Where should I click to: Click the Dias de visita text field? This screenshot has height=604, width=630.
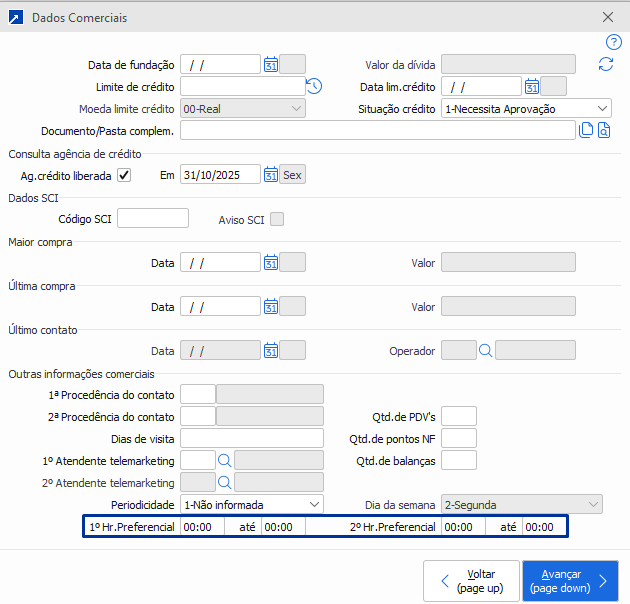click(x=252, y=438)
